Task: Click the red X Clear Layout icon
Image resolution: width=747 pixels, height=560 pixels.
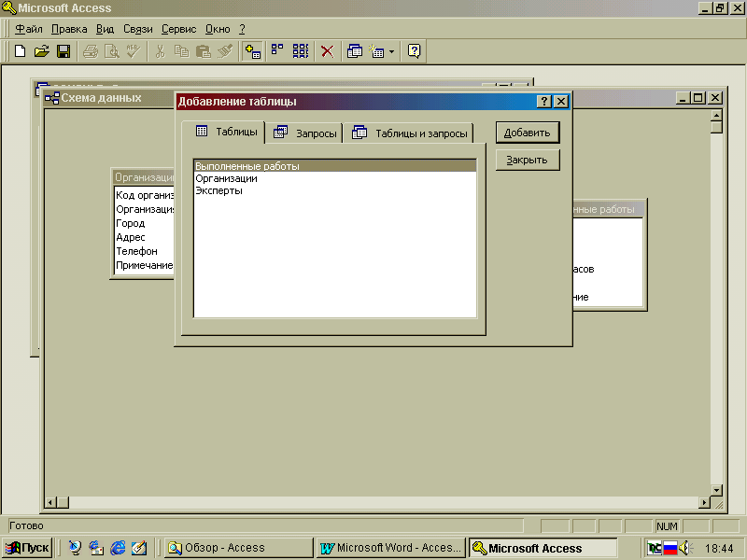Action: coord(328,51)
